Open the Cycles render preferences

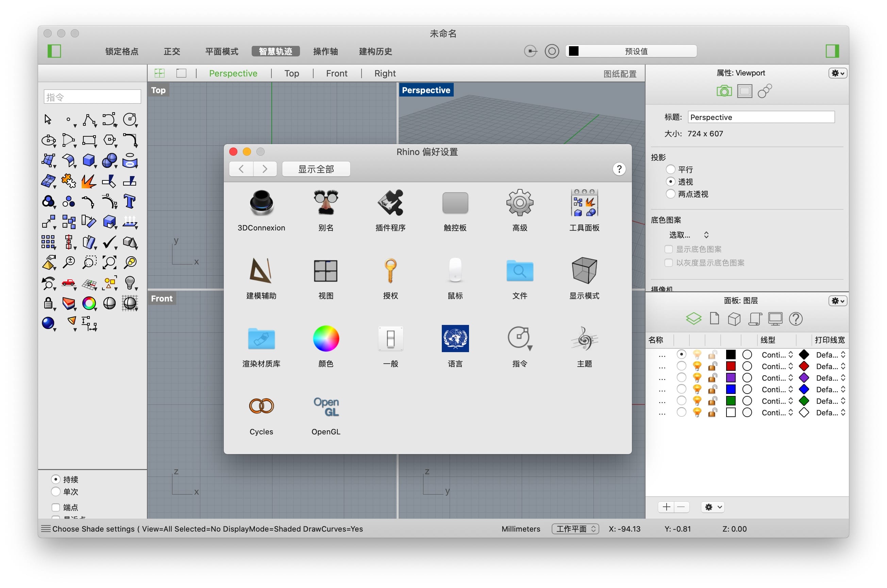coord(261,406)
